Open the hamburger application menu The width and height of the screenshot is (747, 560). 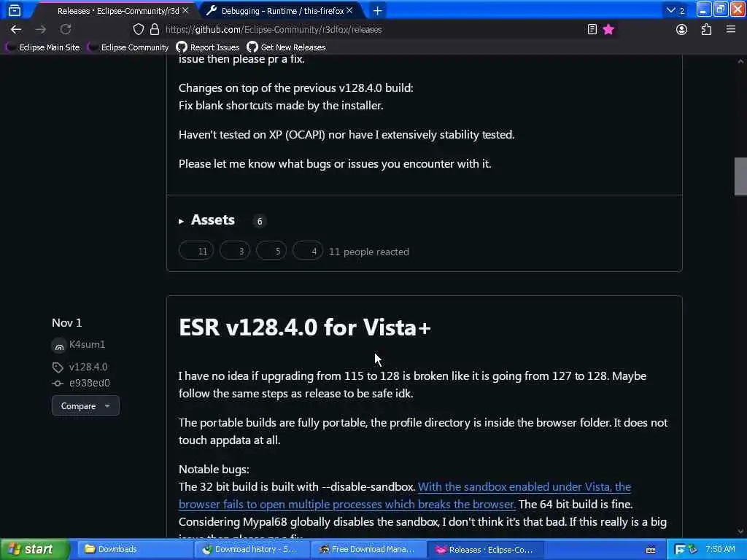click(731, 29)
